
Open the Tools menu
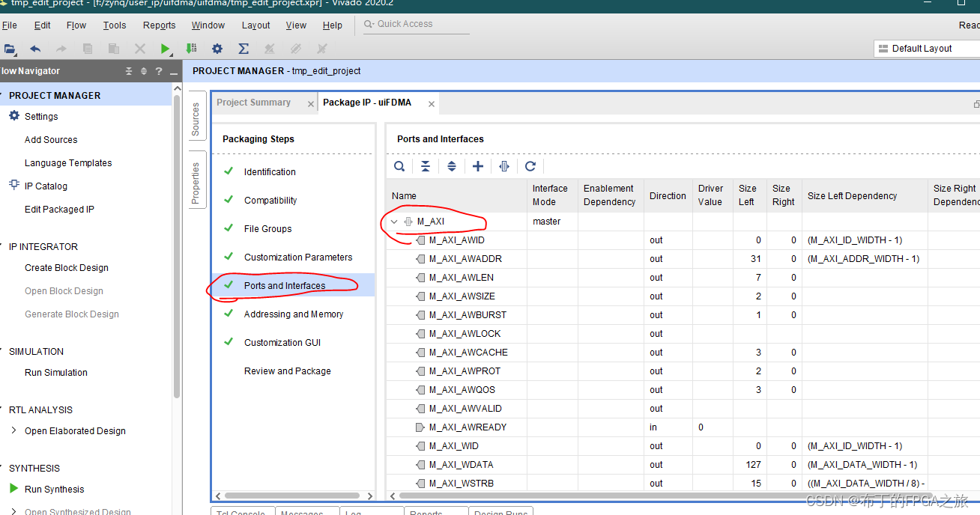pos(115,25)
